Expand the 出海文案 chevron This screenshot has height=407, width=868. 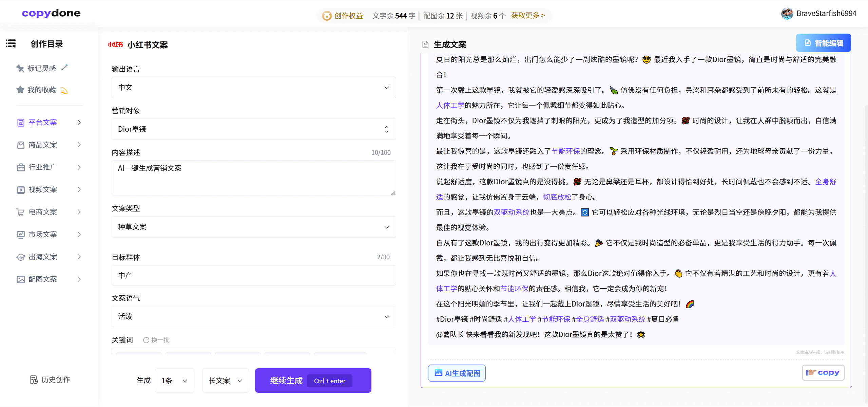pyautogui.click(x=79, y=257)
